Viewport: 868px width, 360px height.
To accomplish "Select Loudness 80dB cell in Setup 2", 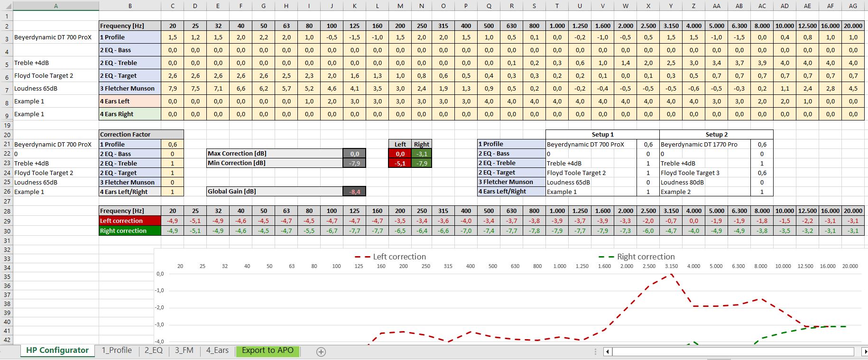I will click(x=705, y=183).
